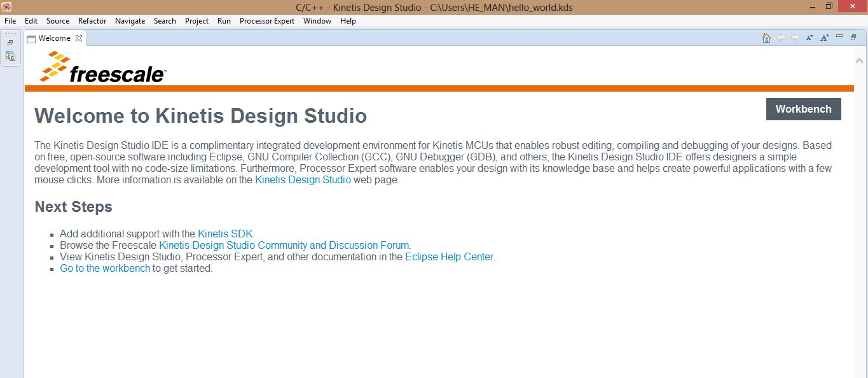Minimize the Kinetis Design Studio window

(813, 7)
